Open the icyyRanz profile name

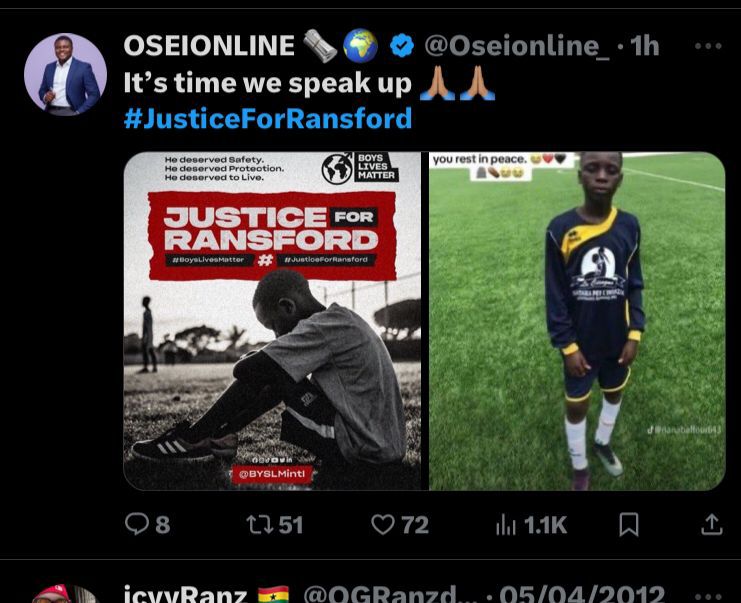click(x=185, y=594)
